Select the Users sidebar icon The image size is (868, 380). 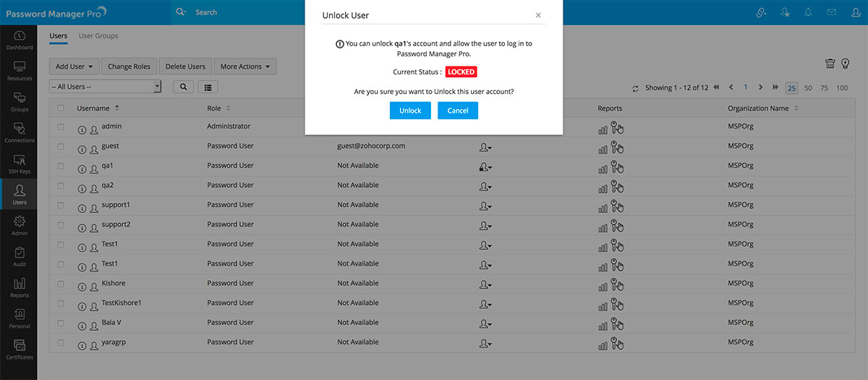tap(20, 195)
